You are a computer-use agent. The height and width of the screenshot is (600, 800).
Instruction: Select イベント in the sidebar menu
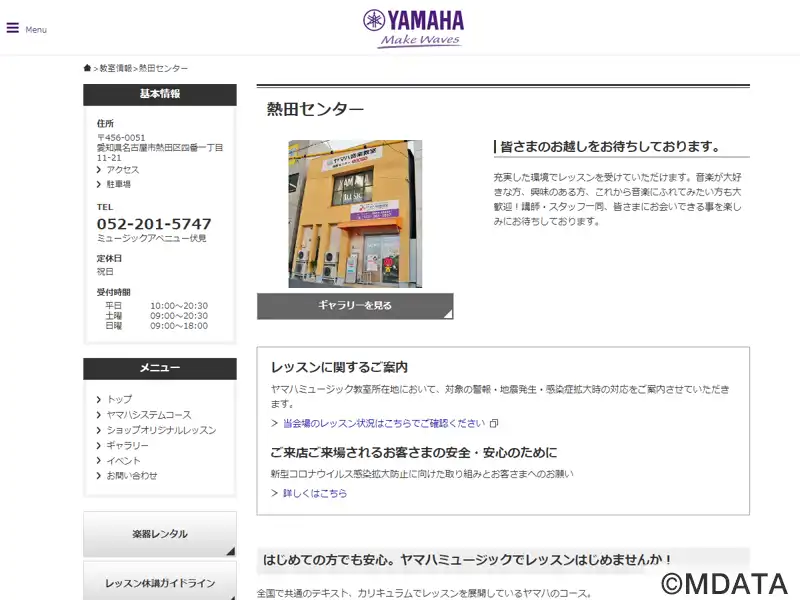click(123, 461)
